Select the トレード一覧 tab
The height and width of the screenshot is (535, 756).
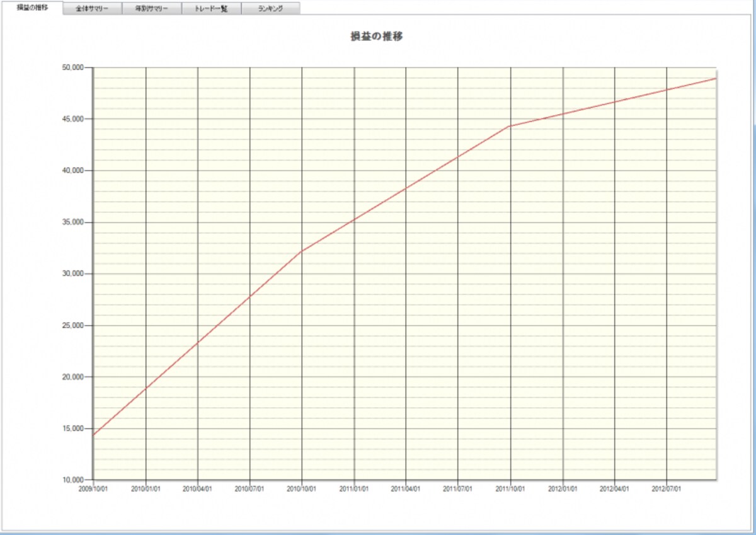point(211,9)
